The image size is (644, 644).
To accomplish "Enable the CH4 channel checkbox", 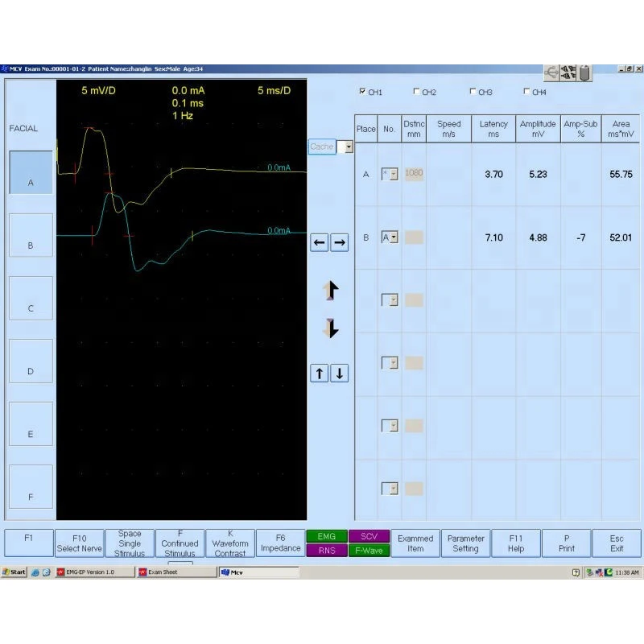I will tap(526, 91).
